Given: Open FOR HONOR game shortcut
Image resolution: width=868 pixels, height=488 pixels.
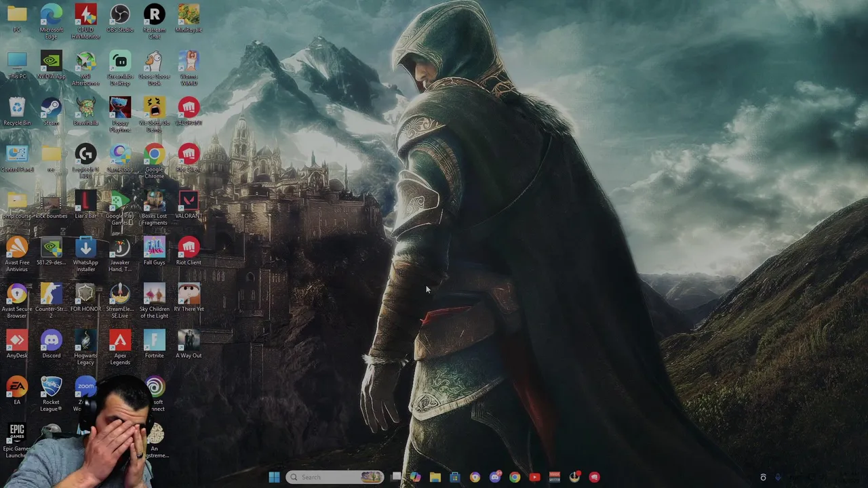Looking at the screenshot, I should click(85, 298).
